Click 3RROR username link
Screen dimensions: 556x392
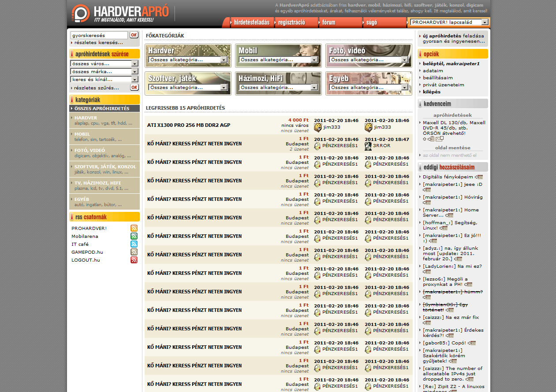(382, 145)
